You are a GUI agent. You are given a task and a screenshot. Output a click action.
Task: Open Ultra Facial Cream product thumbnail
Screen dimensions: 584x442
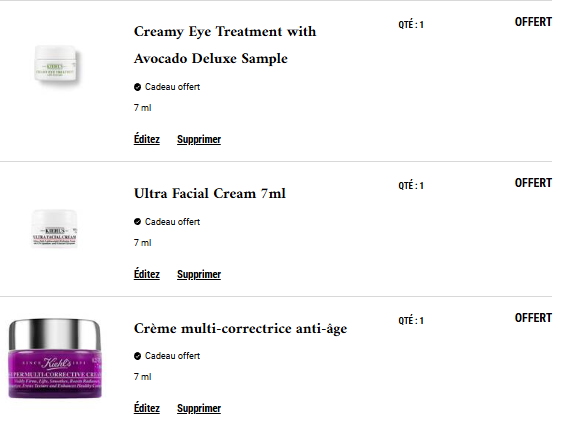54,228
